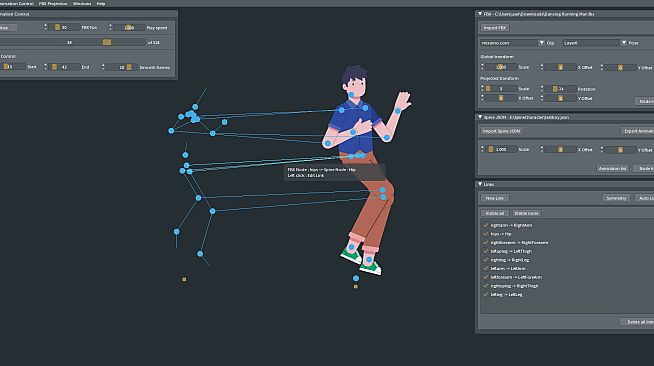Adjust the Spine JSON Scale slider
Screen dimensions: 654x366
click(501, 149)
